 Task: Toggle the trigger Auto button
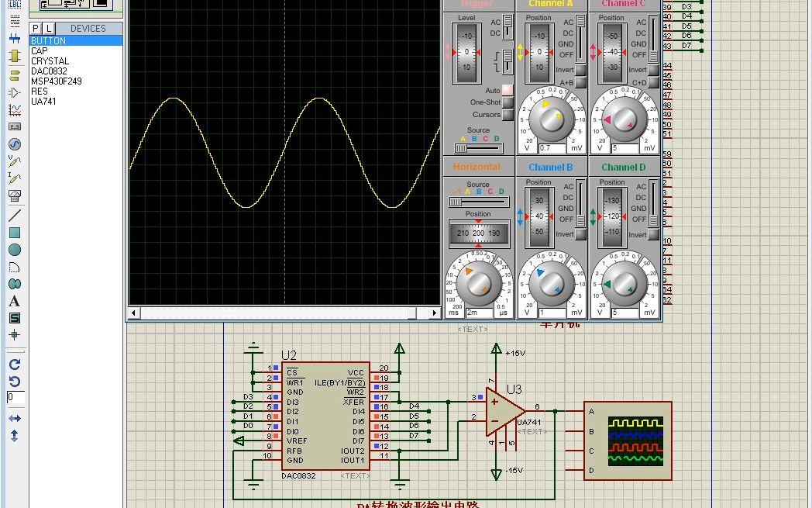point(507,90)
